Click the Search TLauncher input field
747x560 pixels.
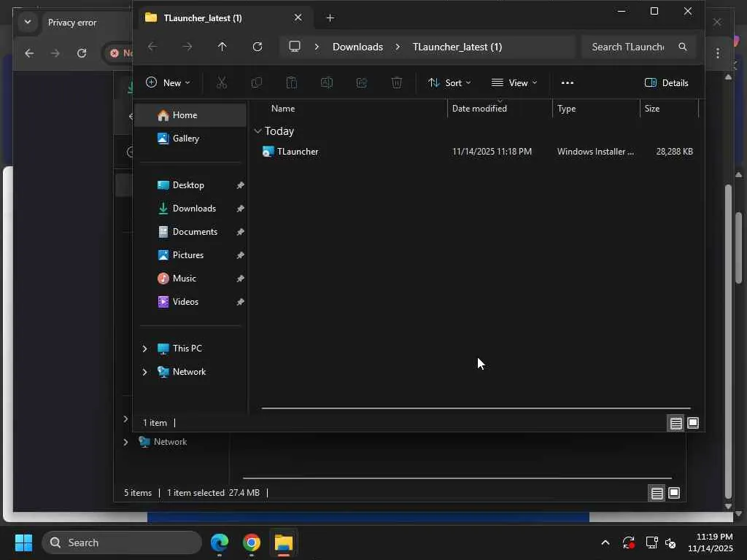click(x=627, y=47)
